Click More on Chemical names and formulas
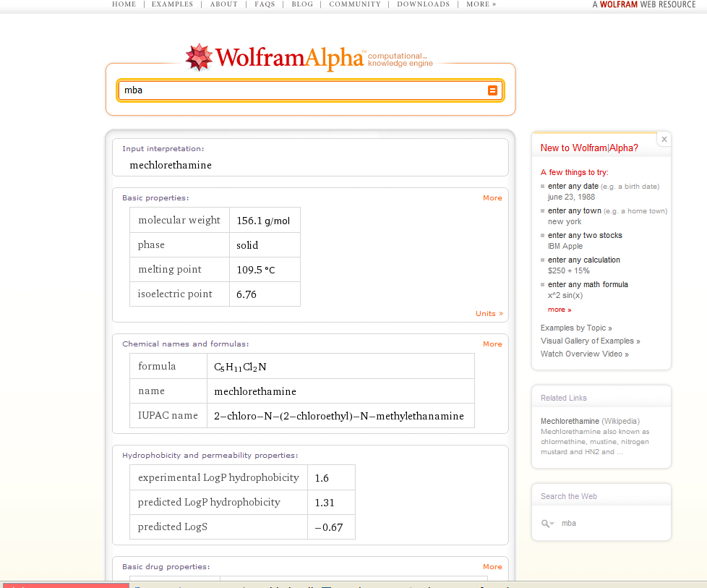This screenshot has height=588, width=707. 492,344
